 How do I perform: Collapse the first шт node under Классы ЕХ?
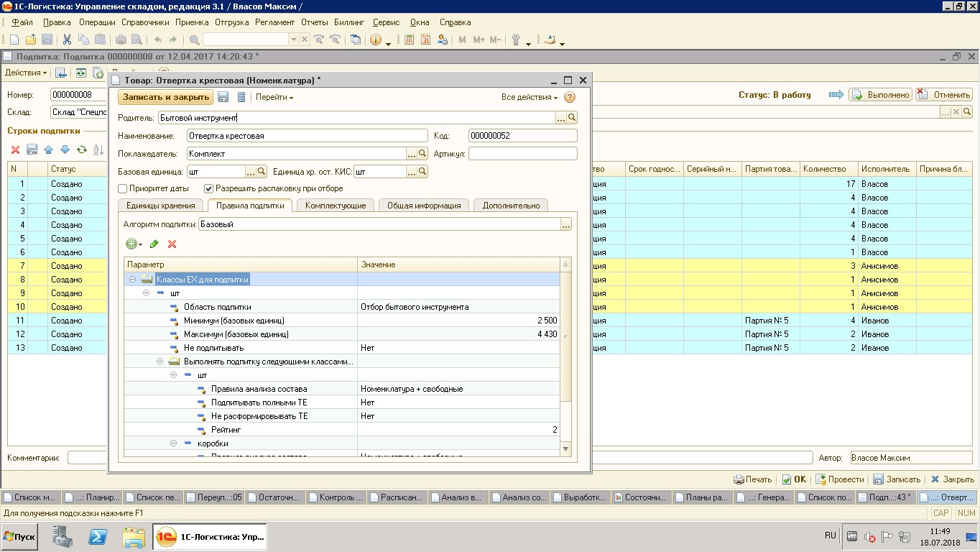pos(147,293)
